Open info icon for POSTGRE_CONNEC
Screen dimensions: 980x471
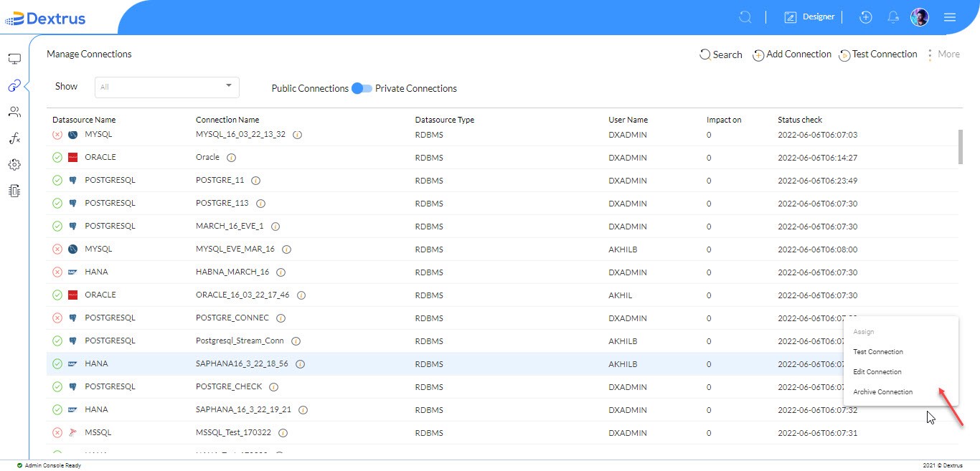point(281,318)
